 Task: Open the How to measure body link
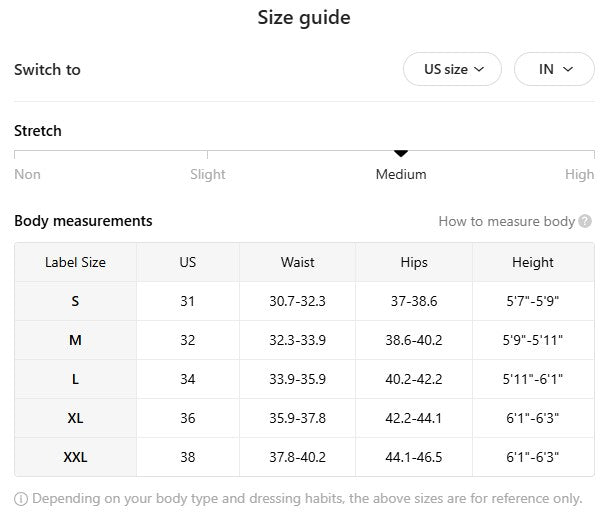pos(506,221)
